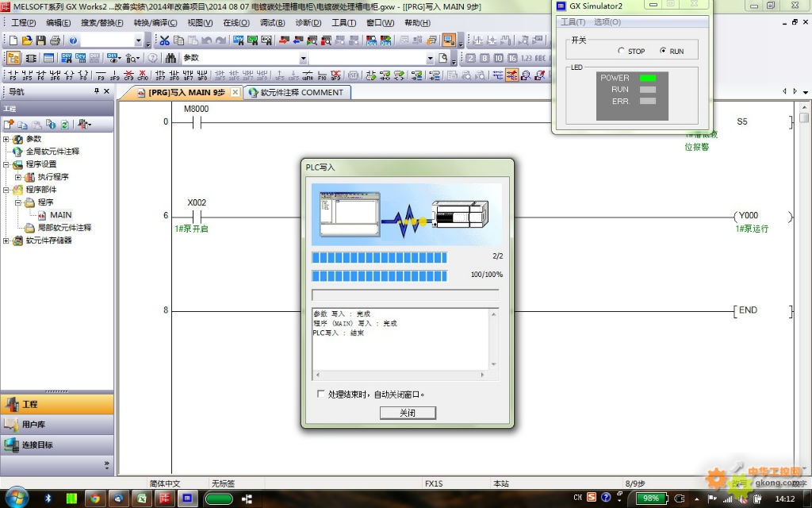Open the 编辑(E) menu
The width and height of the screenshot is (812, 508).
coord(58,23)
